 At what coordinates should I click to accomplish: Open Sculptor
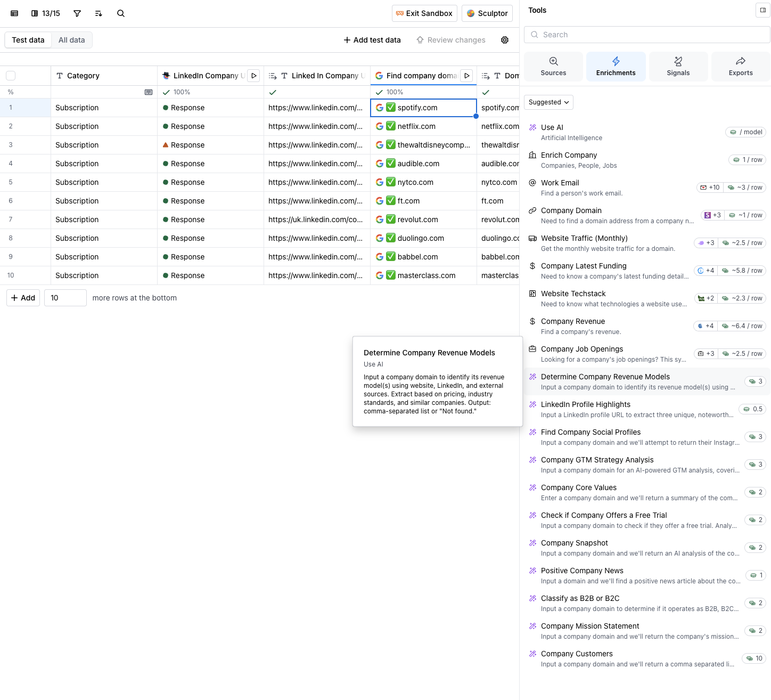click(x=487, y=13)
